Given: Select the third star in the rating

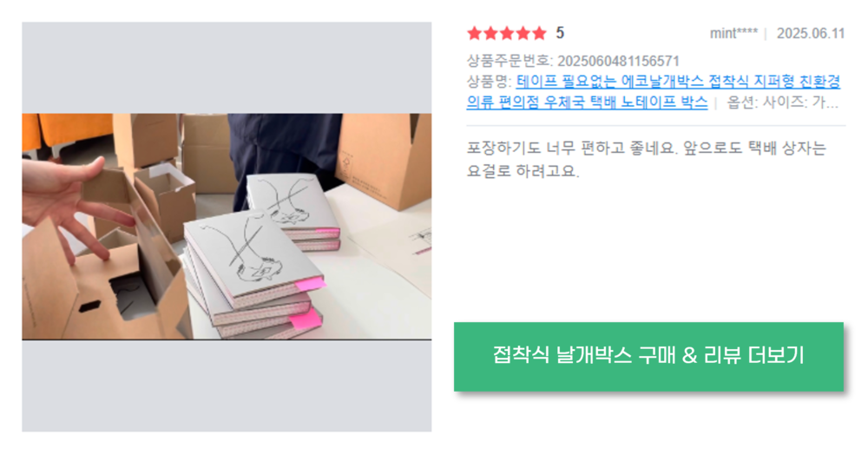Looking at the screenshot, I should click(507, 34).
